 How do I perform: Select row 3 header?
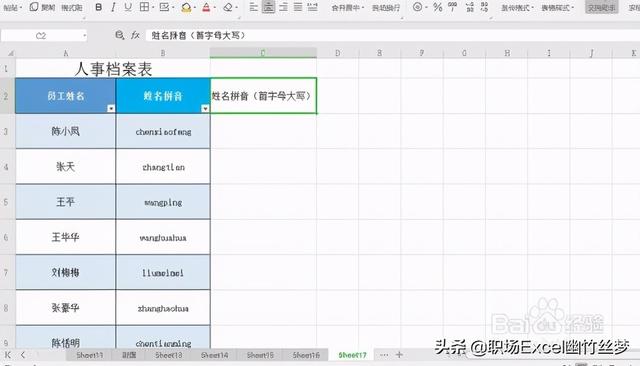coord(6,131)
